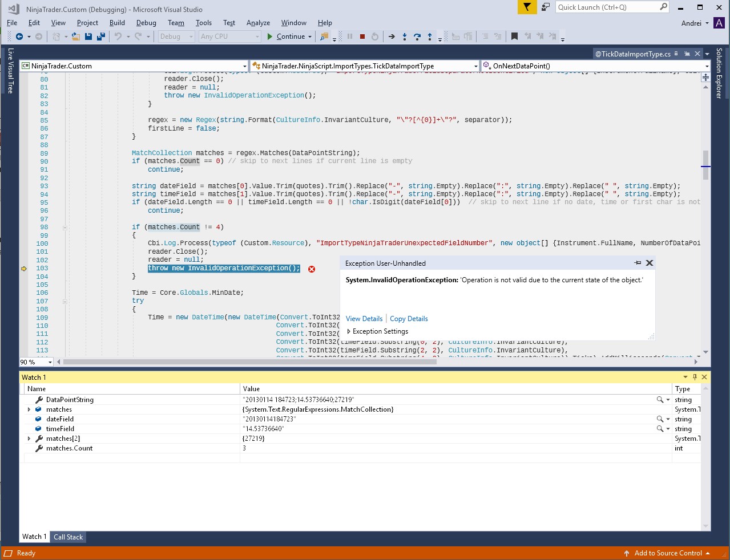Click the red exception error icon

click(x=312, y=269)
